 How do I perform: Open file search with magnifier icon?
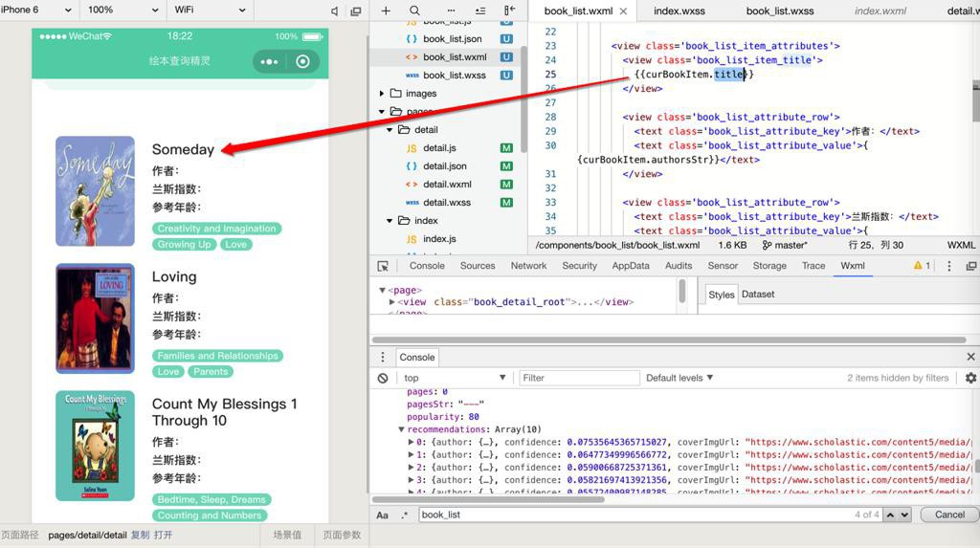pyautogui.click(x=414, y=11)
